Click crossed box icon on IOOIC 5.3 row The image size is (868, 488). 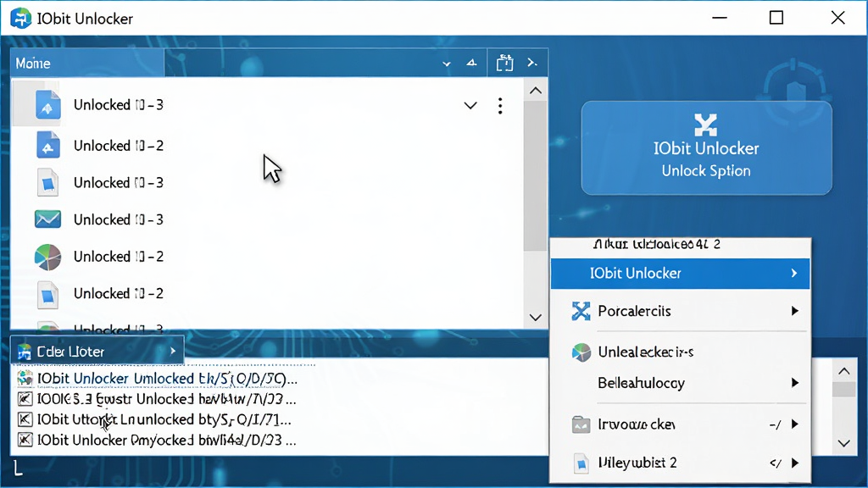[x=25, y=399]
